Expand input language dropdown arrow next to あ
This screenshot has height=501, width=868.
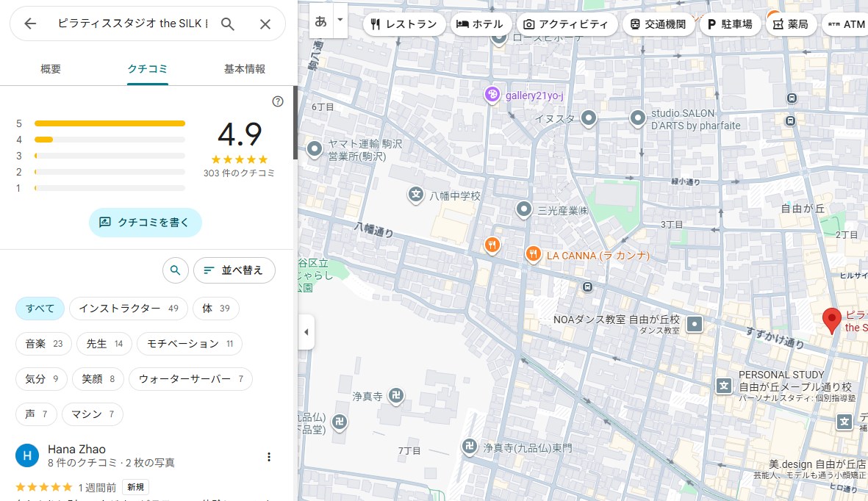(x=340, y=21)
